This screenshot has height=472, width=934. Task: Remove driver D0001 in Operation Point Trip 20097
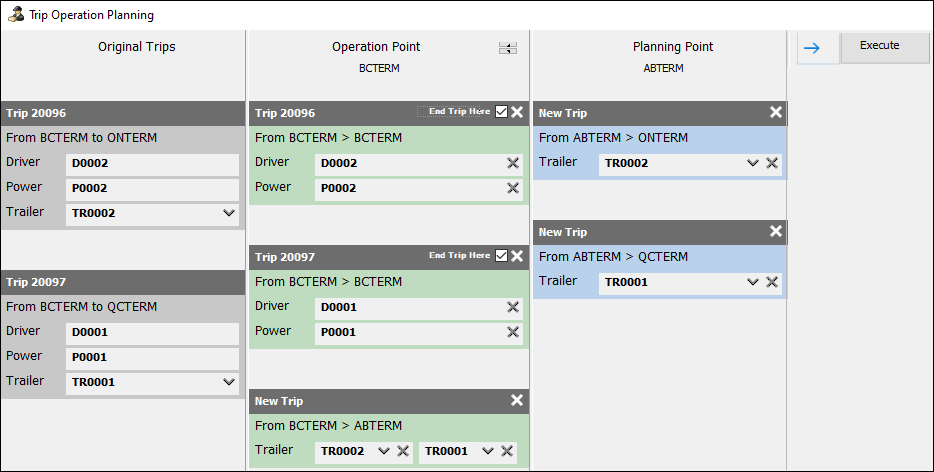coord(513,307)
